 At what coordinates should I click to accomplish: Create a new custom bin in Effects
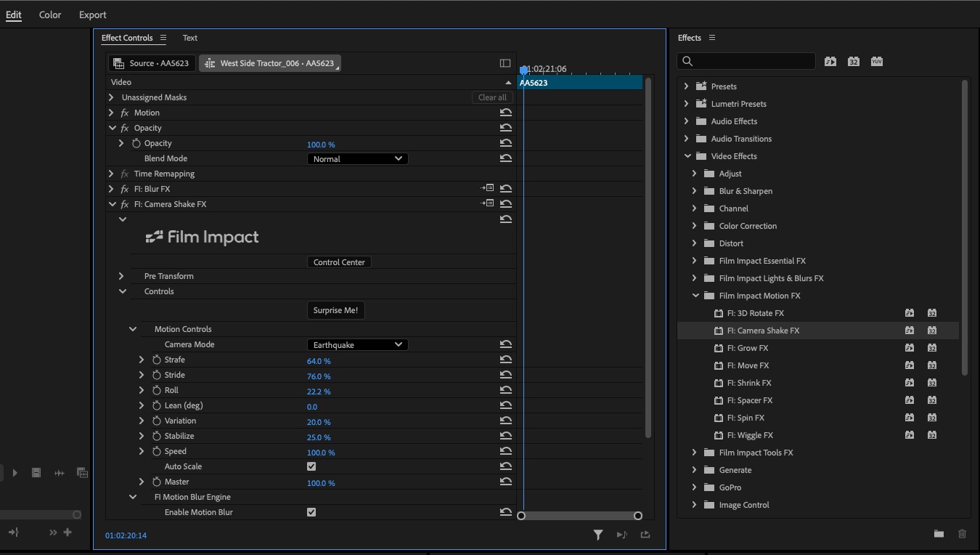[x=939, y=534]
